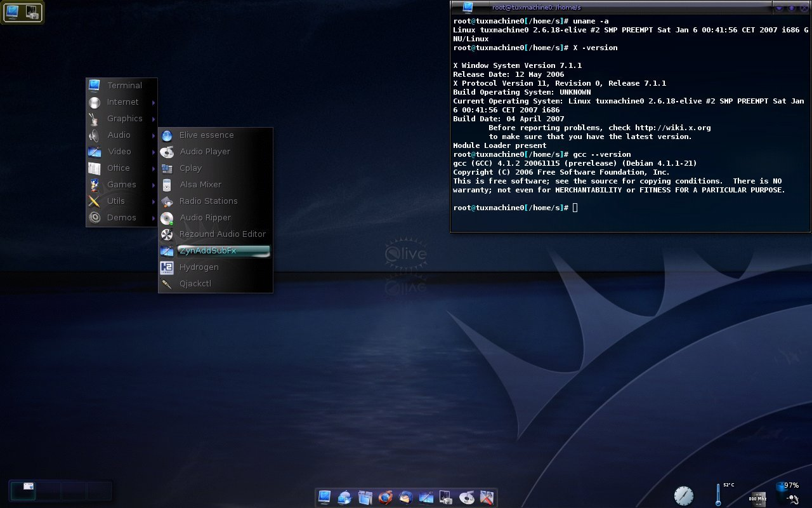Click the terminal window title bar icon
This screenshot has width=812, height=508.
click(x=468, y=7)
